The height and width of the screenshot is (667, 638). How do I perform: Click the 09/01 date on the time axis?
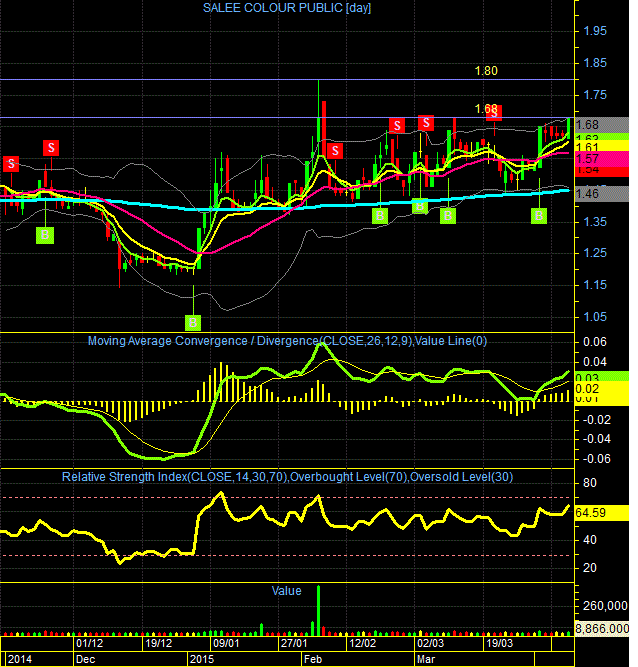coord(226,643)
